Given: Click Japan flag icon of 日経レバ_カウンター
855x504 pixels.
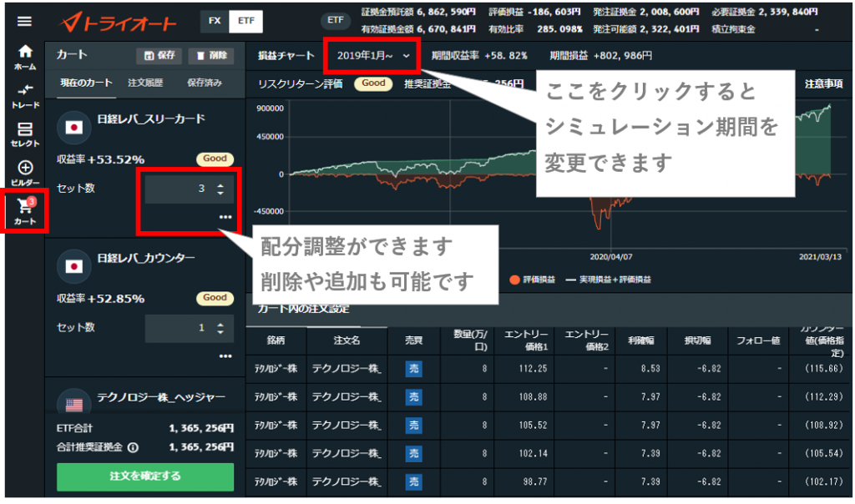Looking at the screenshot, I should coord(73,266).
